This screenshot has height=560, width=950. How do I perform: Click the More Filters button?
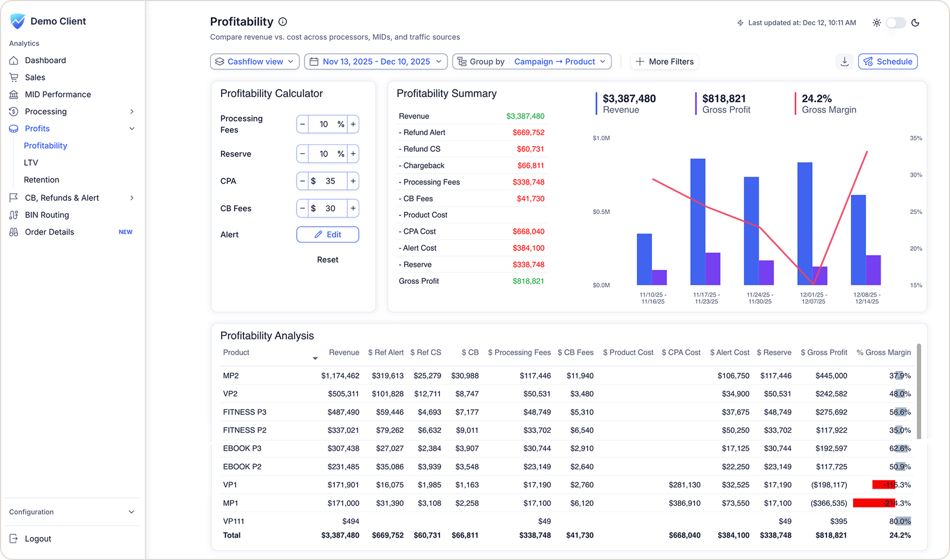point(664,62)
